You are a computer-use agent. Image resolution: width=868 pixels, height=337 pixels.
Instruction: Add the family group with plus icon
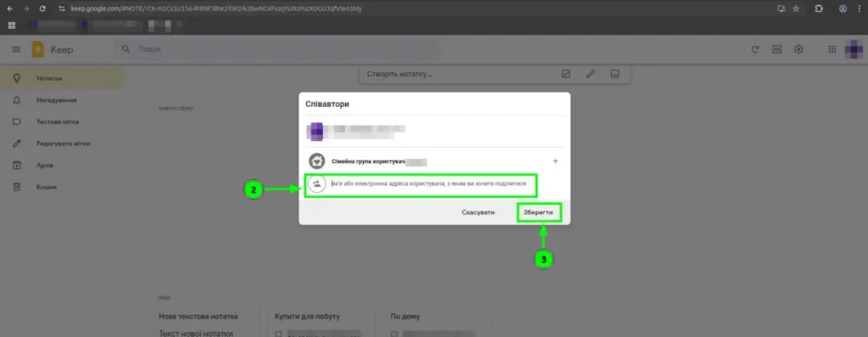pos(556,161)
